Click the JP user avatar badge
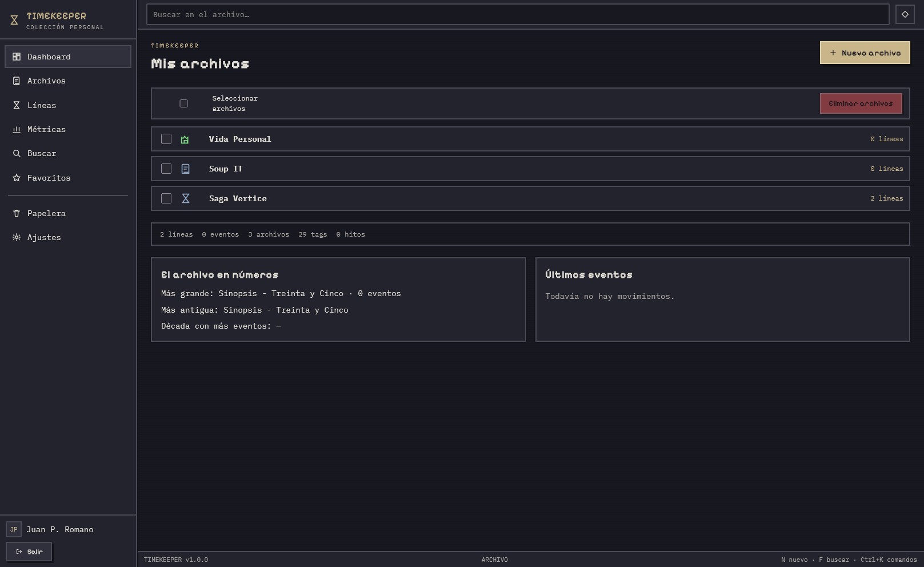924x567 pixels. coord(14,529)
